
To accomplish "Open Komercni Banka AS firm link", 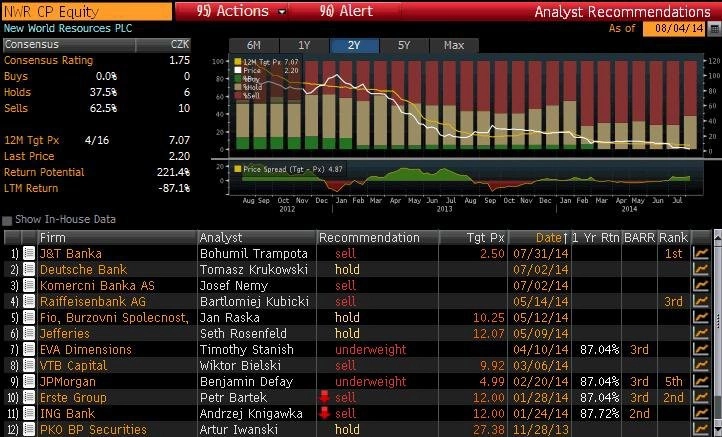I will click(x=97, y=286).
